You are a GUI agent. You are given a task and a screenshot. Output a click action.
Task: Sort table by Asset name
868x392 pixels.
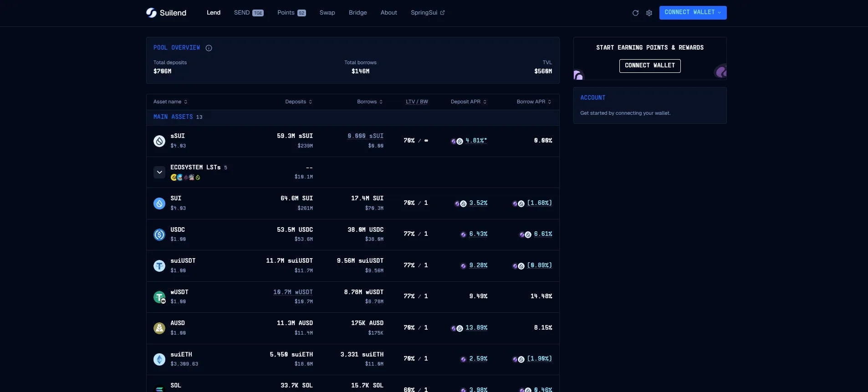click(170, 102)
